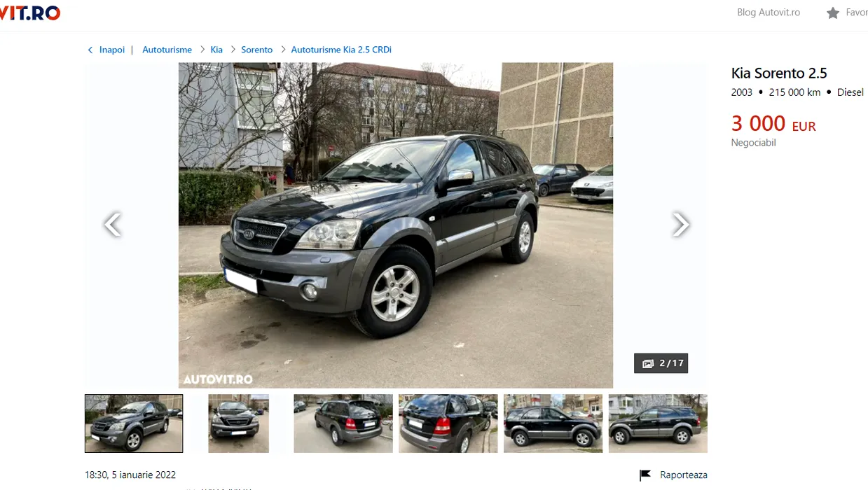Click the Favorite star icon

pyautogui.click(x=832, y=13)
